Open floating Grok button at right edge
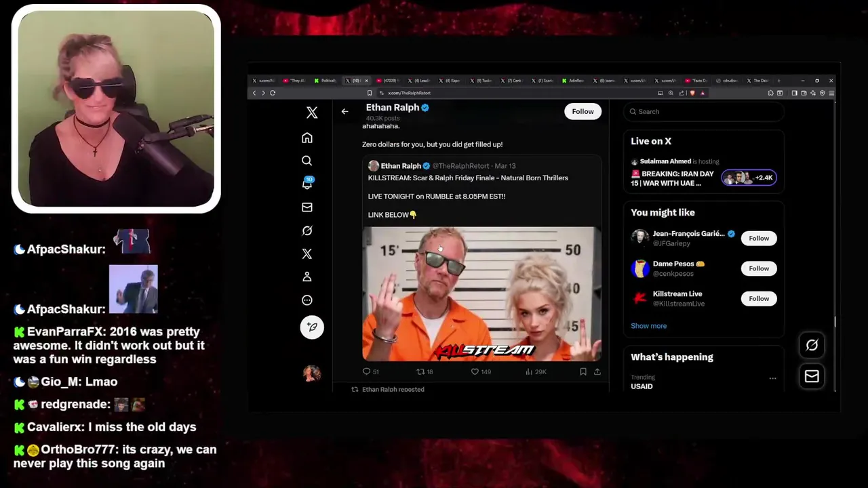This screenshot has height=488, width=868. pos(812,345)
